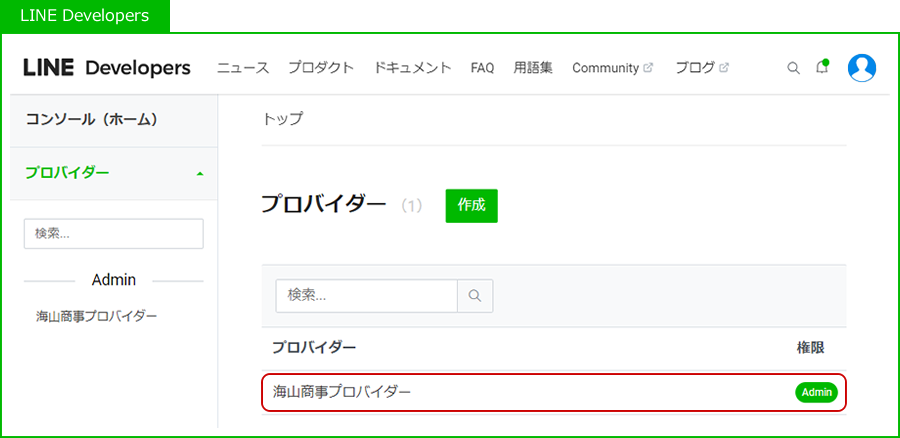The width and height of the screenshot is (900, 438).
Task: Collapse the プロバイダー sidebar section
Action: tap(114, 173)
